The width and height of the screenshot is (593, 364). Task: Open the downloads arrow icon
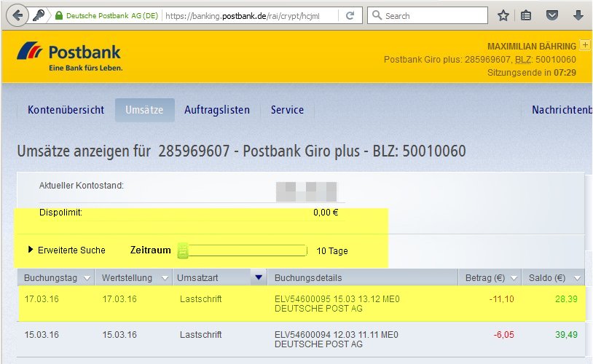pos(578,15)
